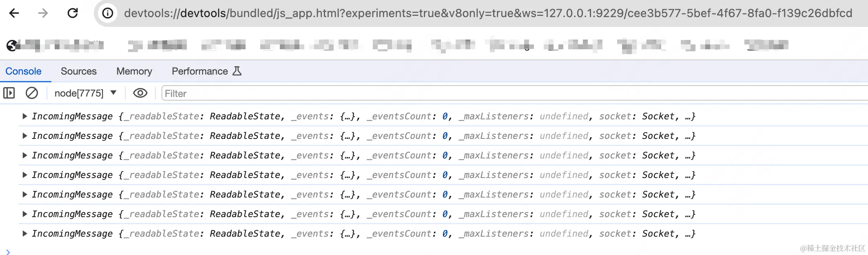The image size is (868, 255).
Task: Create a live expression with eye icon
Action: (x=140, y=93)
